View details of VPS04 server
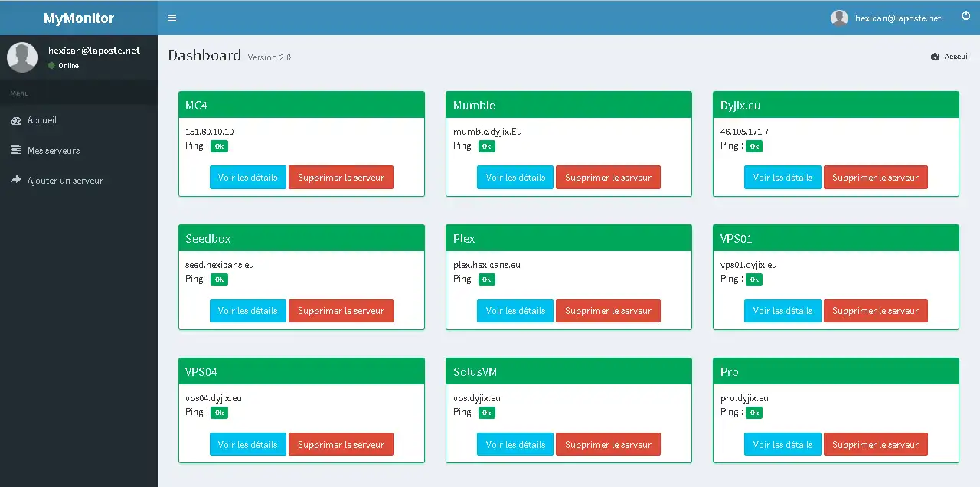The width and height of the screenshot is (980, 487). tap(248, 444)
